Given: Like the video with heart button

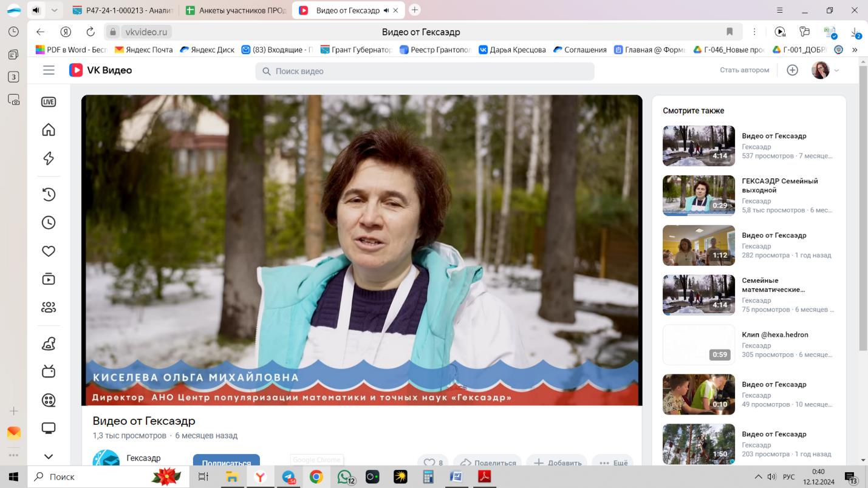Looking at the screenshot, I should point(433,463).
